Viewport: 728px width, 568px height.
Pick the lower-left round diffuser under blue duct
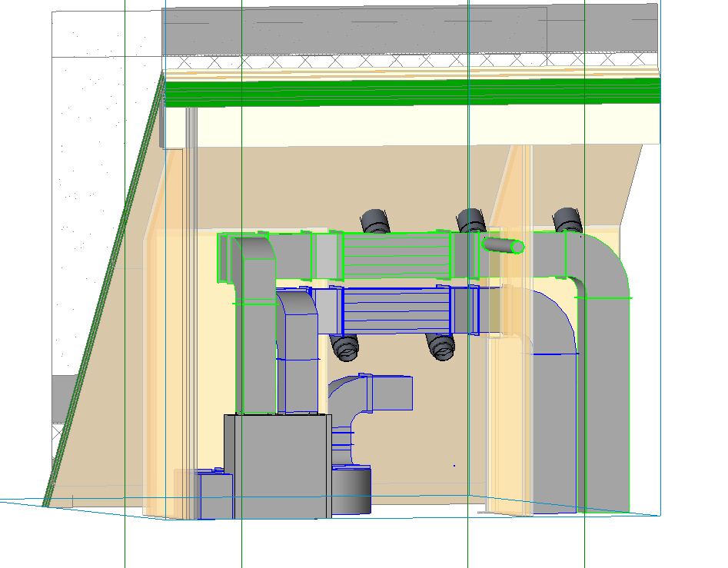click(x=346, y=348)
